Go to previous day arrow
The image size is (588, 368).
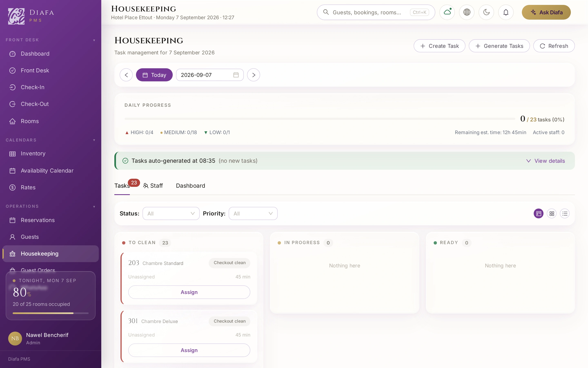[126, 75]
